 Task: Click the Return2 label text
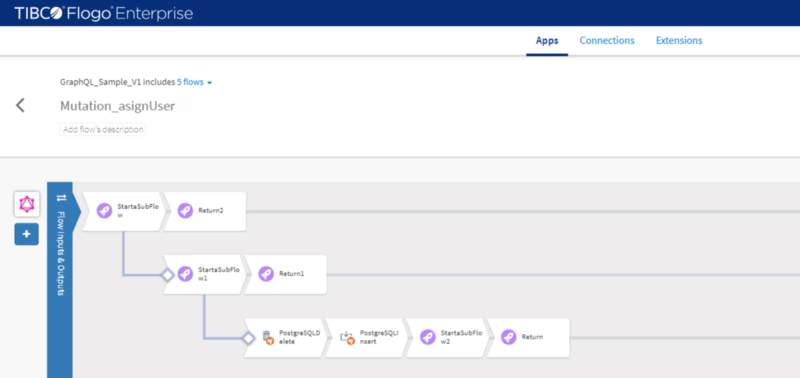[211, 211]
